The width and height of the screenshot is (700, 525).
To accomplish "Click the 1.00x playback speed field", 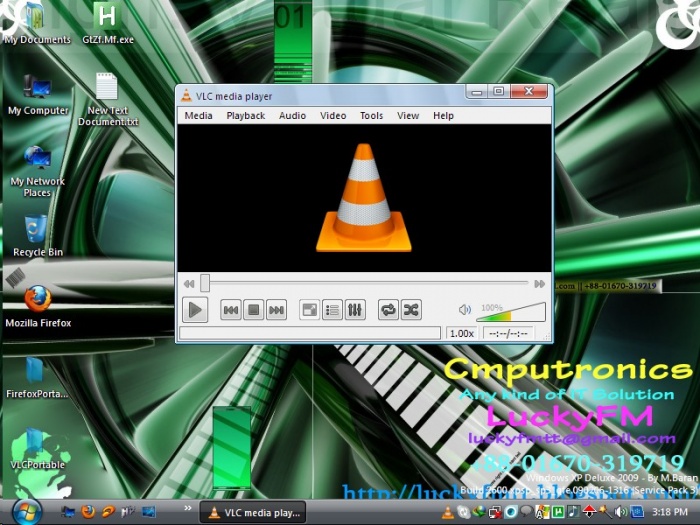I will pyautogui.click(x=462, y=333).
